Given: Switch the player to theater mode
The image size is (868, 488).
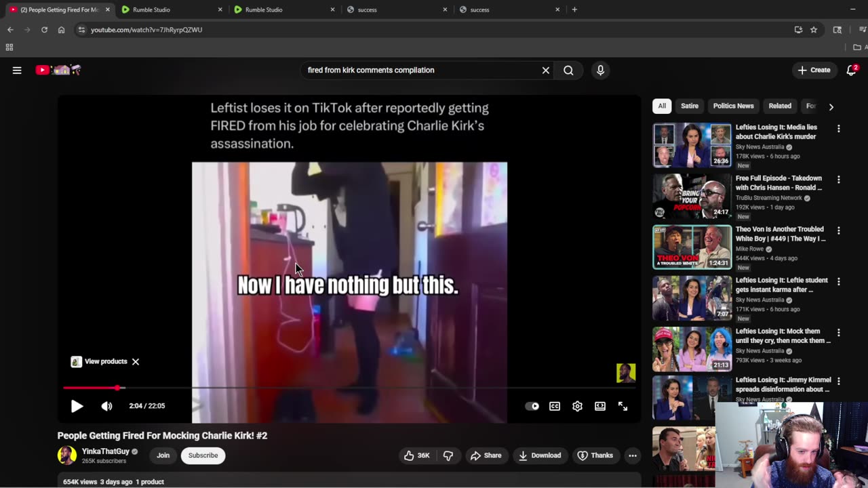Looking at the screenshot, I should tap(600, 406).
